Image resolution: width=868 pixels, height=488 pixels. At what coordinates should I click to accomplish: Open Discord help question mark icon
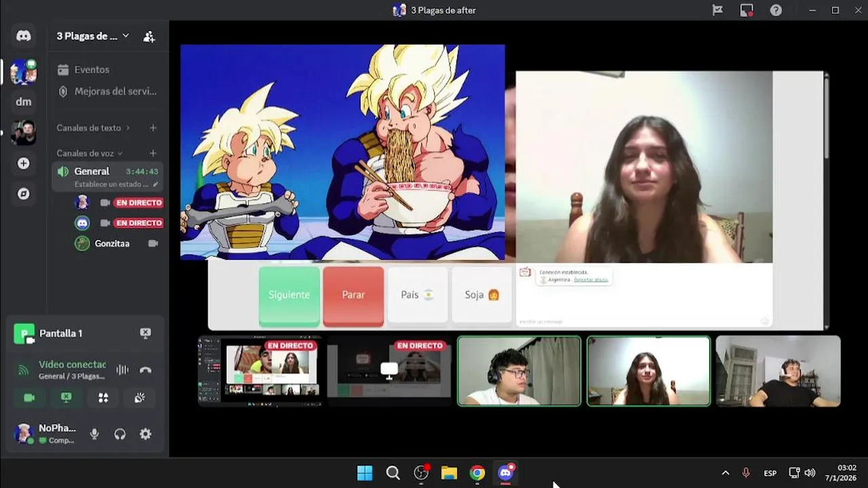click(x=776, y=10)
